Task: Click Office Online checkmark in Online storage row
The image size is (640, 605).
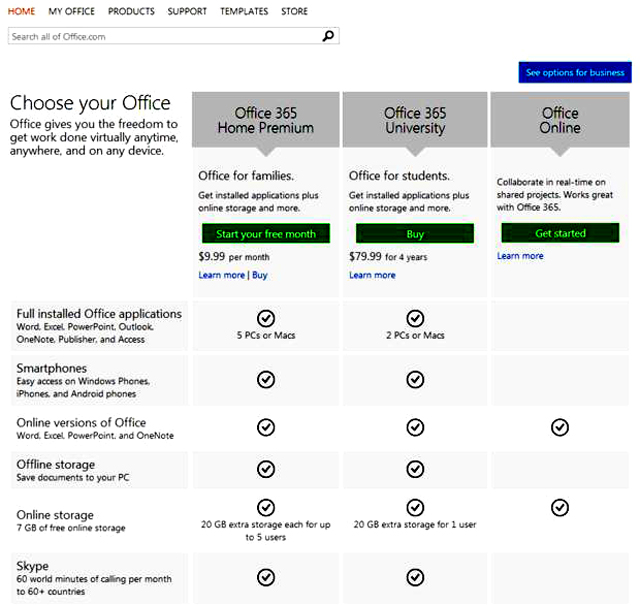Action: (x=560, y=507)
